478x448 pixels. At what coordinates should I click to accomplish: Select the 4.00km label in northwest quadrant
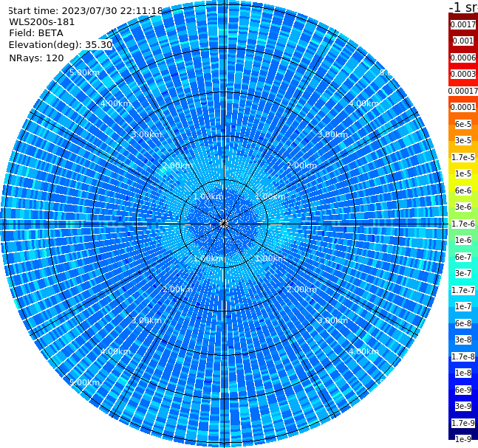tap(115, 103)
